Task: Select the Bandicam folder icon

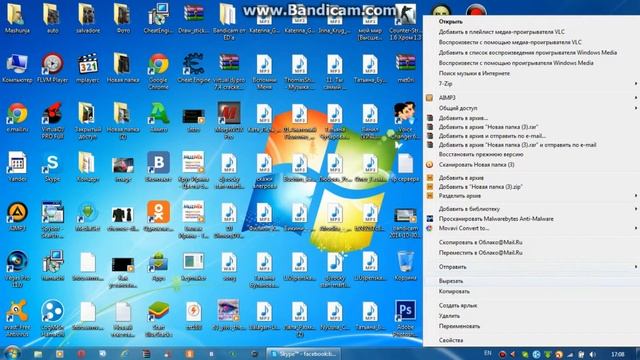Action: pos(229,21)
